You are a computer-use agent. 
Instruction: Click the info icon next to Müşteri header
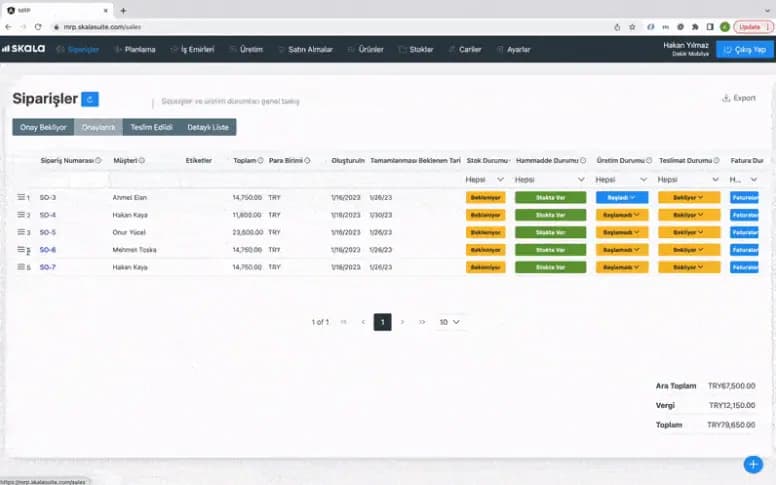142,160
